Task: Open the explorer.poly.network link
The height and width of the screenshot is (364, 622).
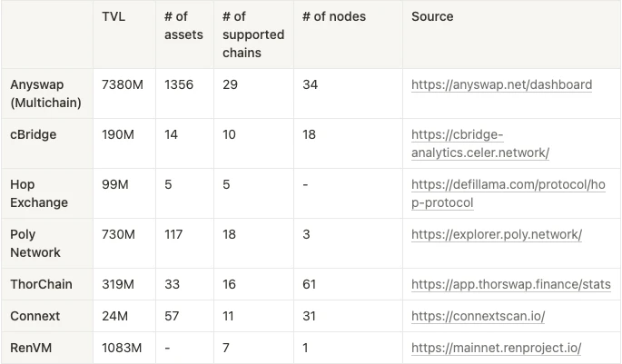Action: pos(497,234)
